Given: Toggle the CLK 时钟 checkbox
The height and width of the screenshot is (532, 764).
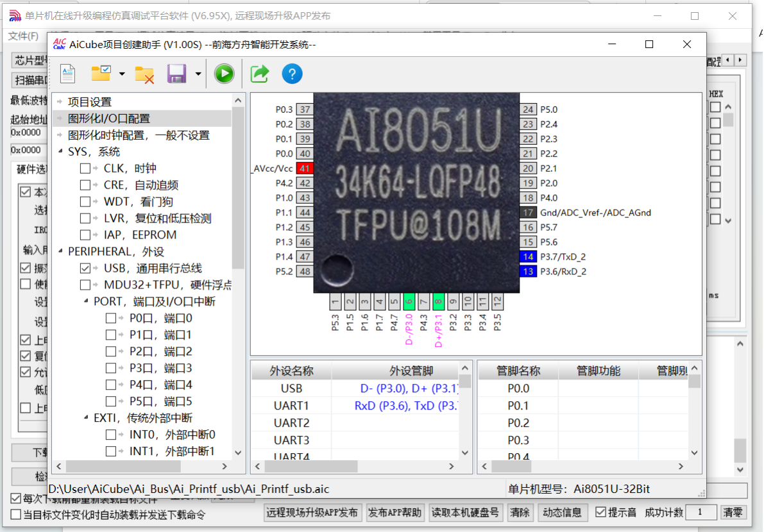Looking at the screenshot, I should [85, 169].
